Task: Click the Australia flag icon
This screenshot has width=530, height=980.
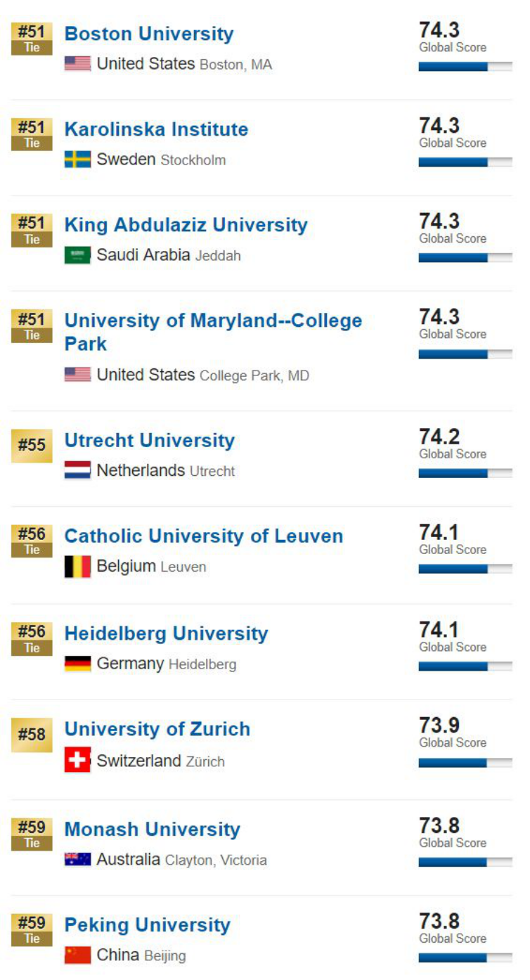Action: 77,859
